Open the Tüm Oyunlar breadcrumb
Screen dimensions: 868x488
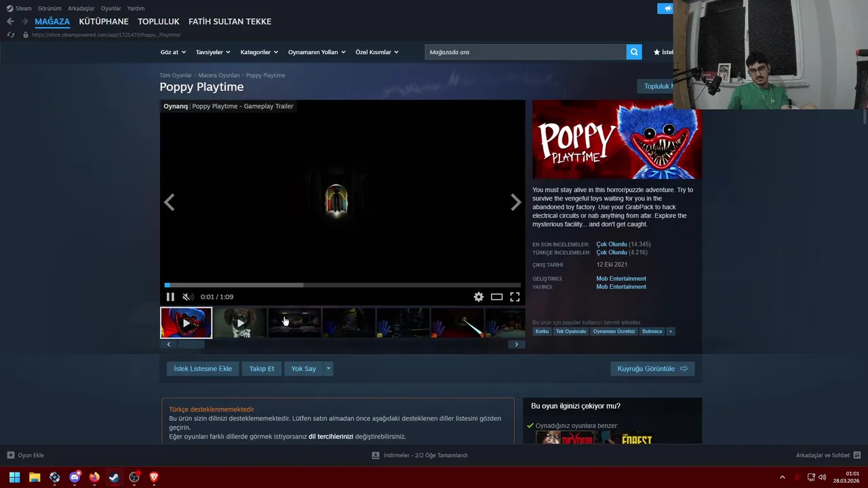176,75
